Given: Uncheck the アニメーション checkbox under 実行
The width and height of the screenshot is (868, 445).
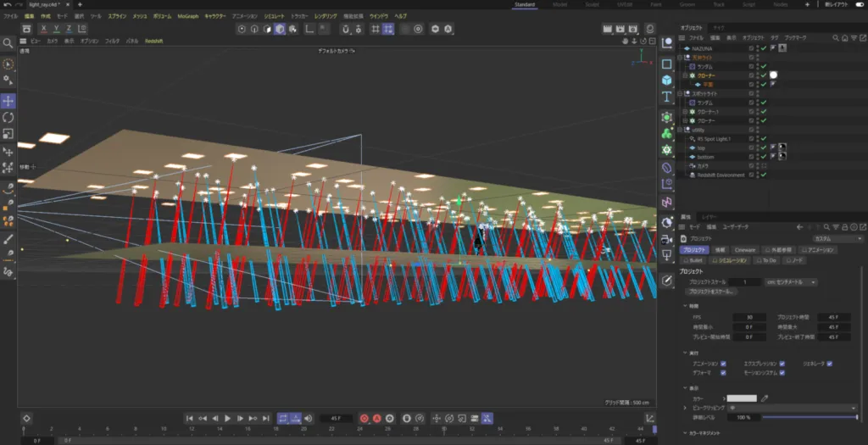Looking at the screenshot, I should click(x=723, y=363).
